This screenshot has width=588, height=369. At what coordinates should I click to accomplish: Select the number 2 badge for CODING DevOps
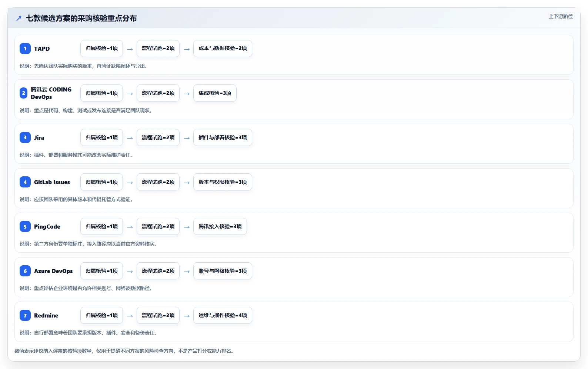tap(24, 93)
